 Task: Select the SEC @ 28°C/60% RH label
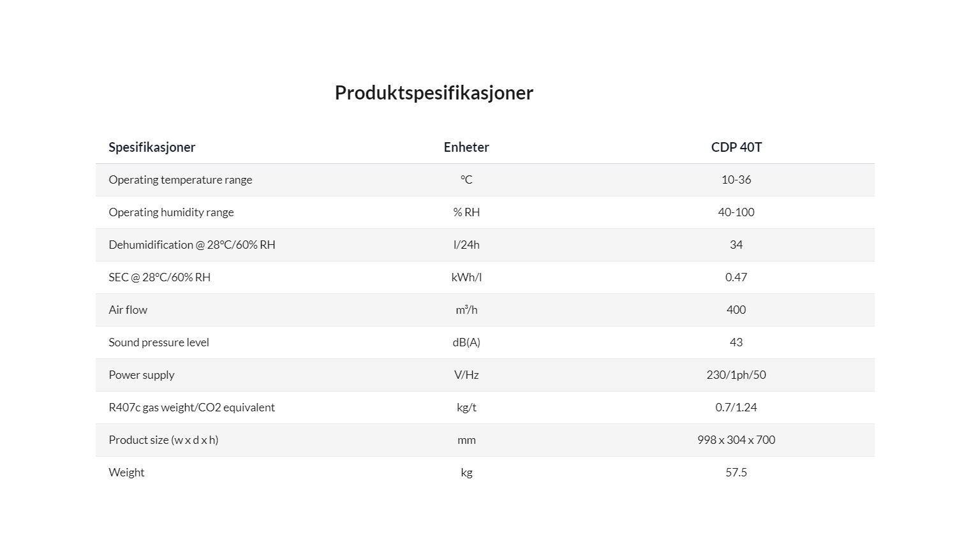click(160, 277)
